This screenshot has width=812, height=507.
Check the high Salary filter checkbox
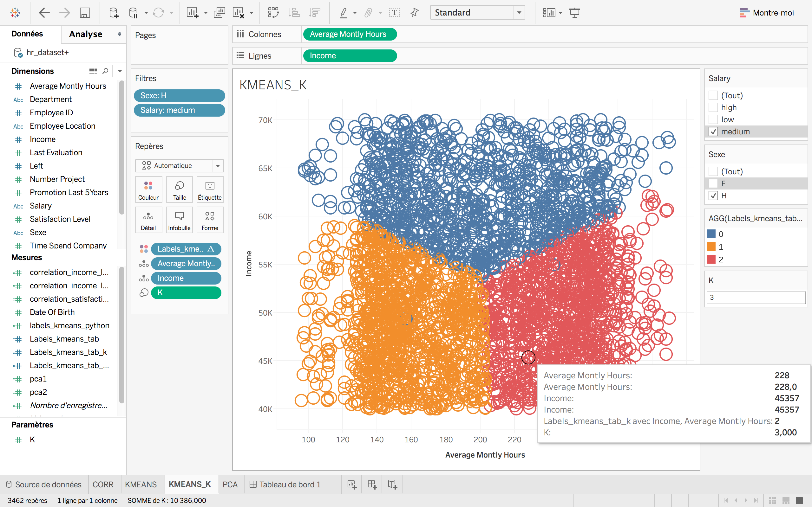[713, 108]
